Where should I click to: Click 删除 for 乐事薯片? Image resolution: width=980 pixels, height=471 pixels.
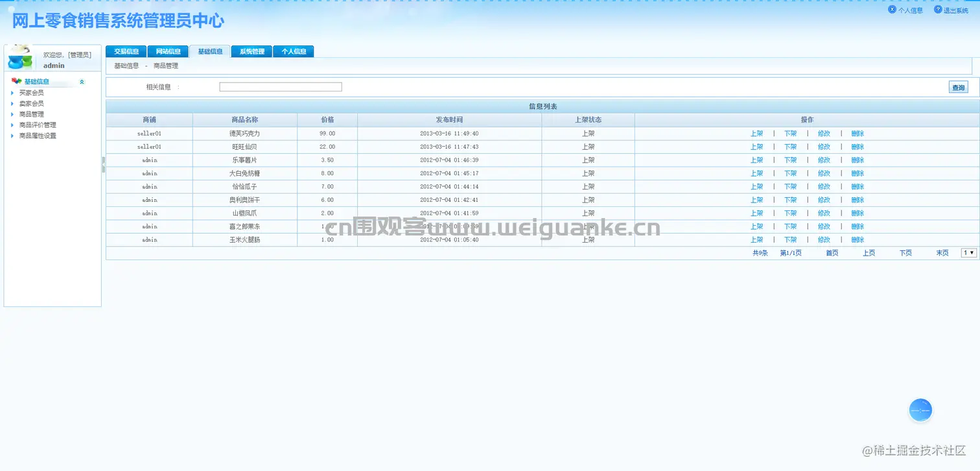tap(857, 160)
